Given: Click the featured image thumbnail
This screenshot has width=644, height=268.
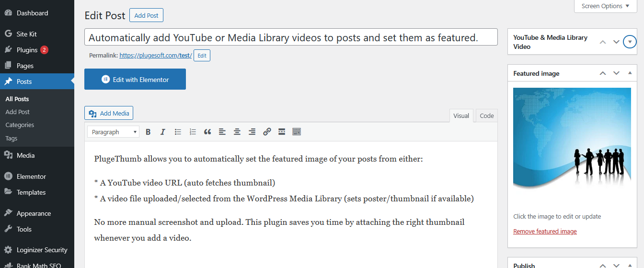Looking at the screenshot, I should click(572, 147).
